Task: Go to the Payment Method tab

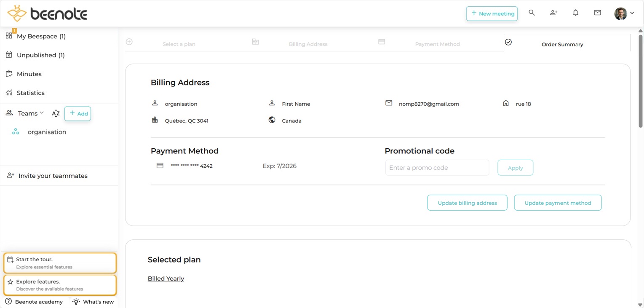Action: (437, 44)
